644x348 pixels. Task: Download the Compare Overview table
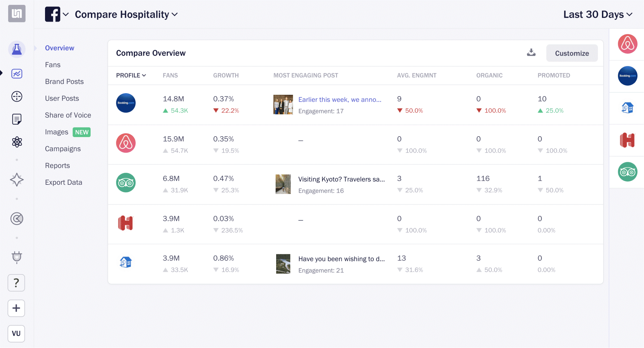(x=531, y=52)
